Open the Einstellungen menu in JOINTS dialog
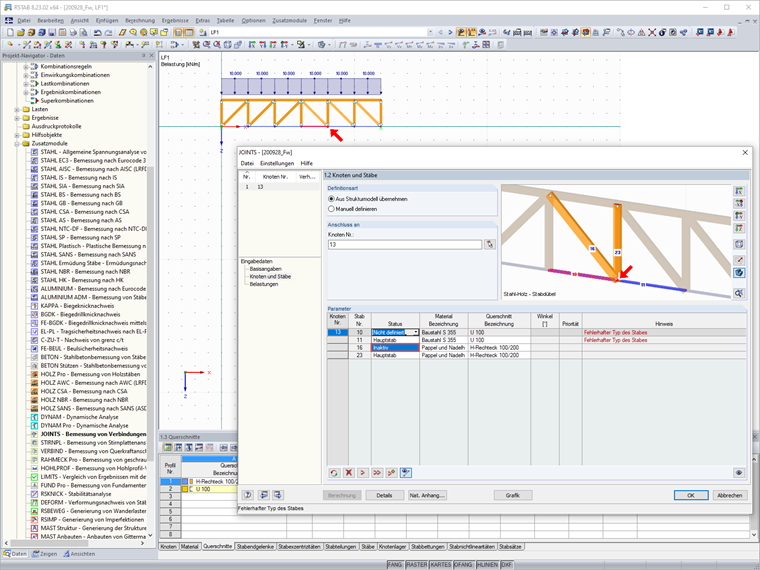 [x=277, y=163]
